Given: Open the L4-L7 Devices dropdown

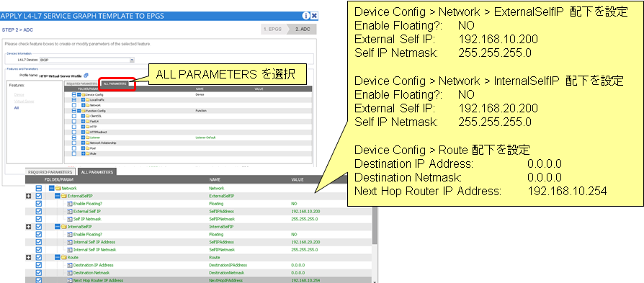Looking at the screenshot, I should 132,60.
